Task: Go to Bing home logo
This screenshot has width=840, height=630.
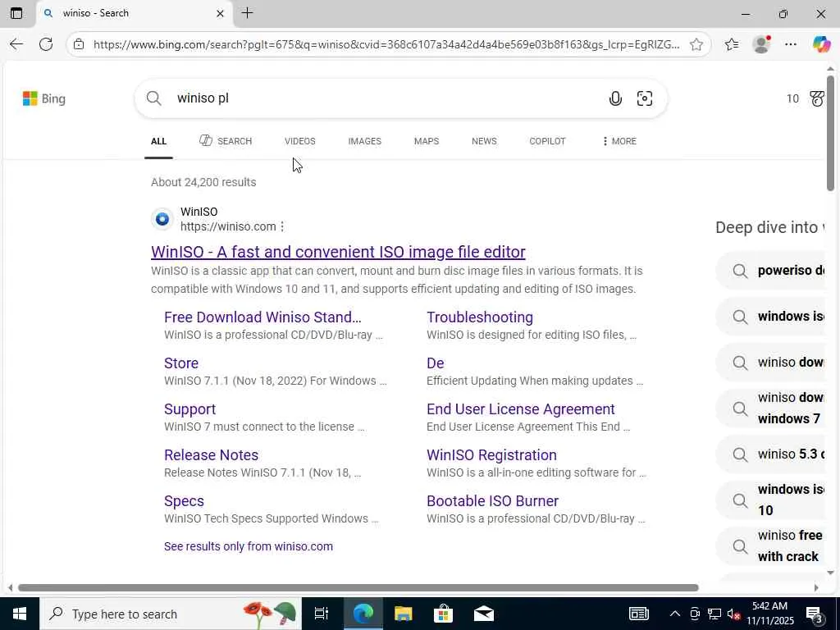Action: [44, 98]
